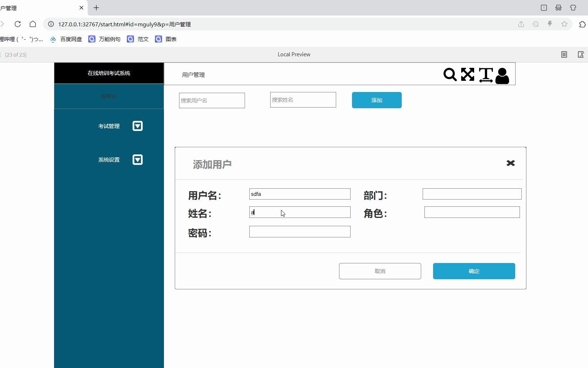
Task: Open the browser extensions puzzle icon
Action: tap(582, 24)
